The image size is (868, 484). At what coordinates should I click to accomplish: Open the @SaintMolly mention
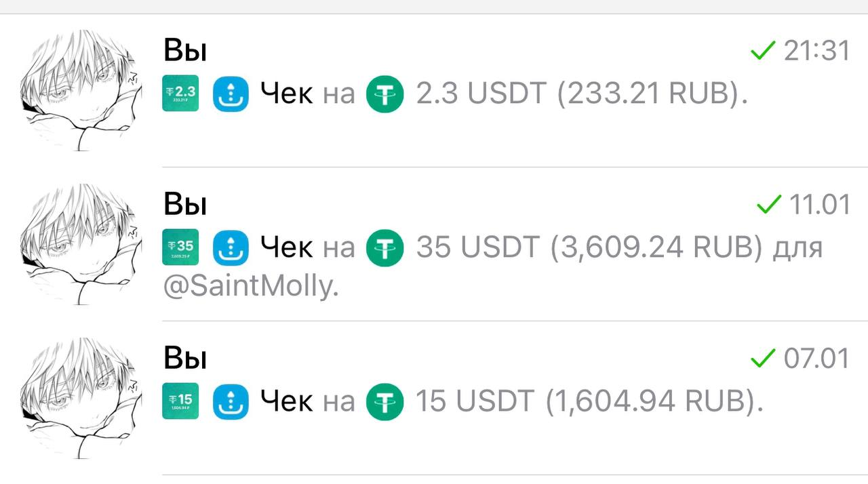pos(250,287)
